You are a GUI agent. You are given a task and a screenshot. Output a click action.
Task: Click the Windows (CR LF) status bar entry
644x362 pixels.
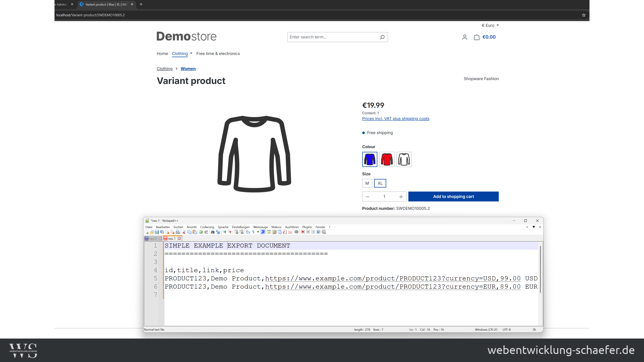486,329
